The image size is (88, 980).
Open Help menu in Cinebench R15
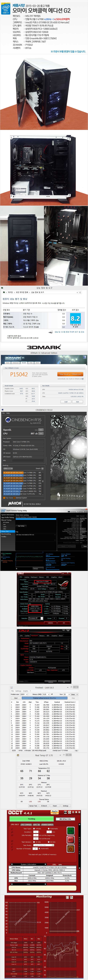(8, 413)
